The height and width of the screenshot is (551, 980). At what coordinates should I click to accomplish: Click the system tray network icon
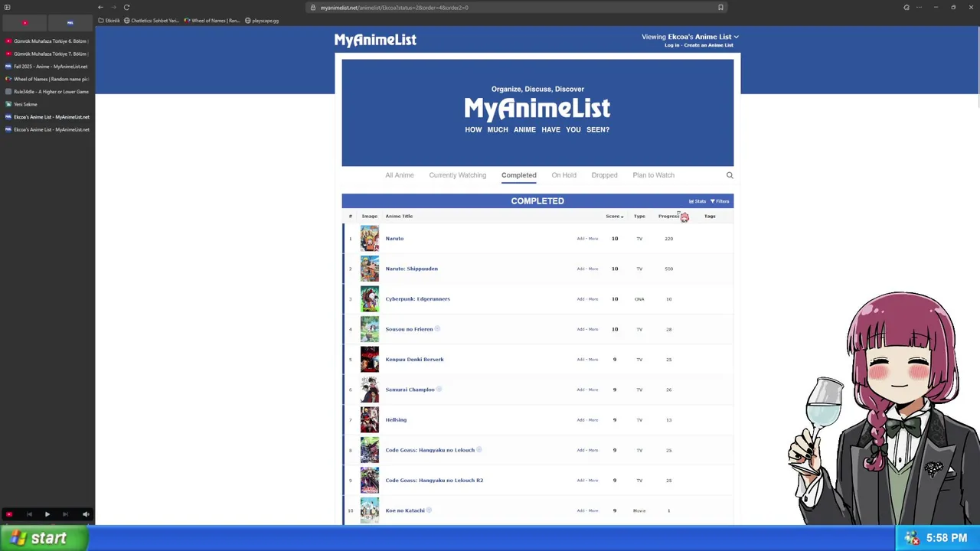911,539
